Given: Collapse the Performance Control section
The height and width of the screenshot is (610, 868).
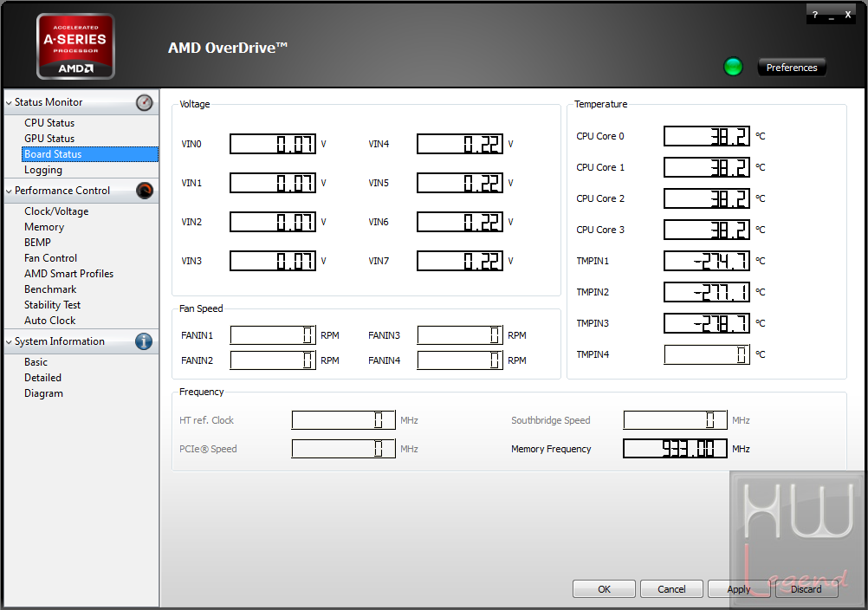Looking at the screenshot, I should click(x=9, y=191).
